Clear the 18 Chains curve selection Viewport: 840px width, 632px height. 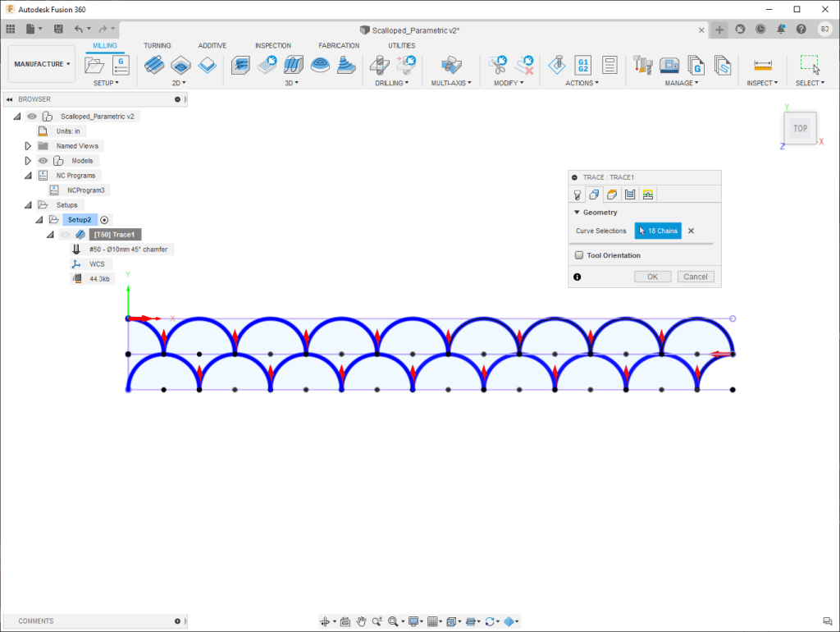tap(691, 231)
